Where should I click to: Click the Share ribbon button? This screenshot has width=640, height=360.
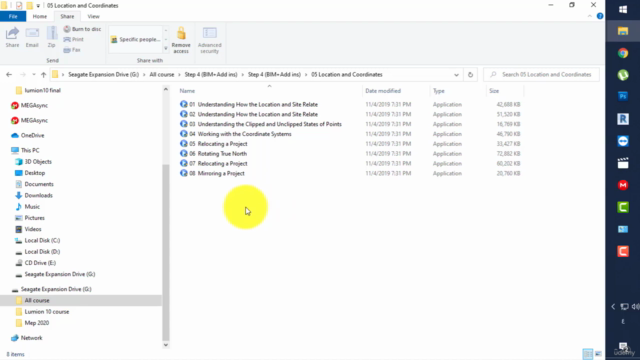pyautogui.click(x=12, y=37)
